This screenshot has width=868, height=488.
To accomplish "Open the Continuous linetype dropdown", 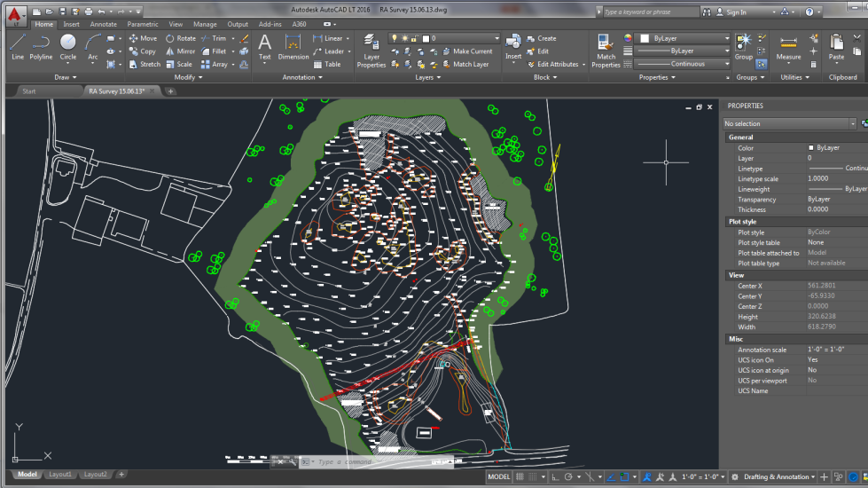I will (x=682, y=64).
